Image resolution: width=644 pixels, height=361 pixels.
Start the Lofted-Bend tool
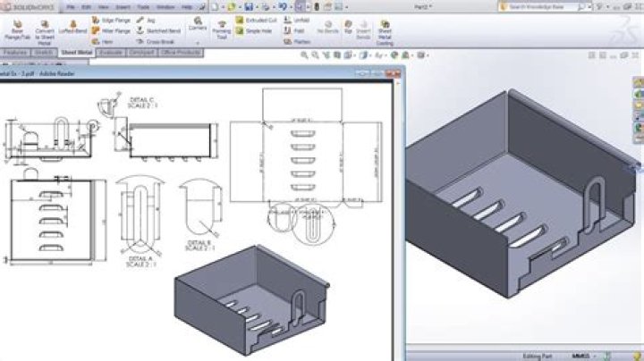[x=72, y=27]
